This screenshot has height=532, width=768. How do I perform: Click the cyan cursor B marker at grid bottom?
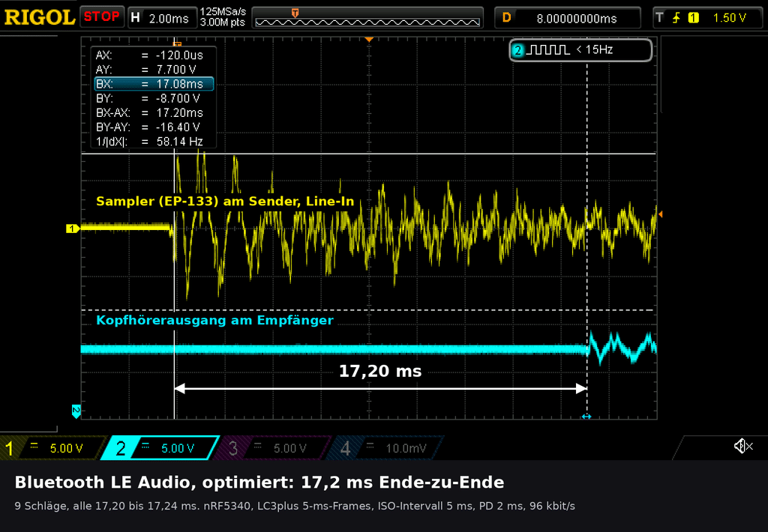click(586, 417)
